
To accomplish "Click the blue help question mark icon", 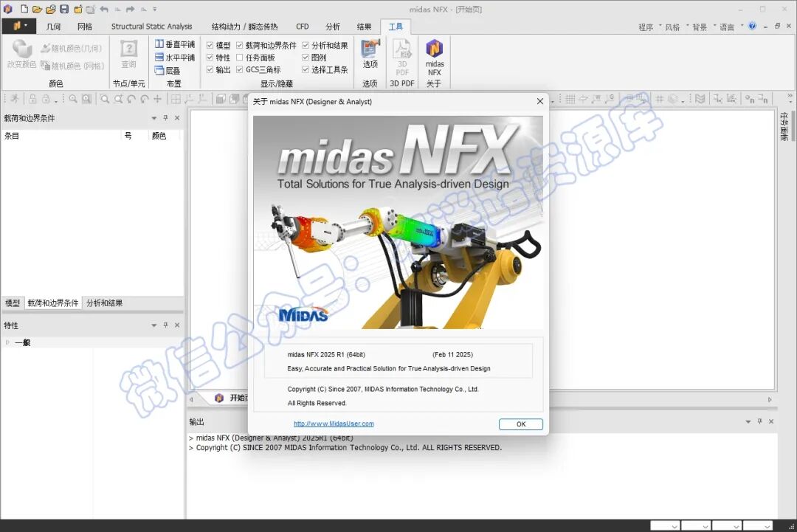I will pyautogui.click(x=752, y=26).
